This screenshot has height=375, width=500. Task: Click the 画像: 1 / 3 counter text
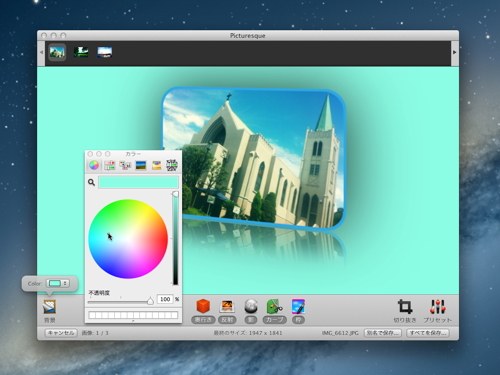tap(95, 333)
